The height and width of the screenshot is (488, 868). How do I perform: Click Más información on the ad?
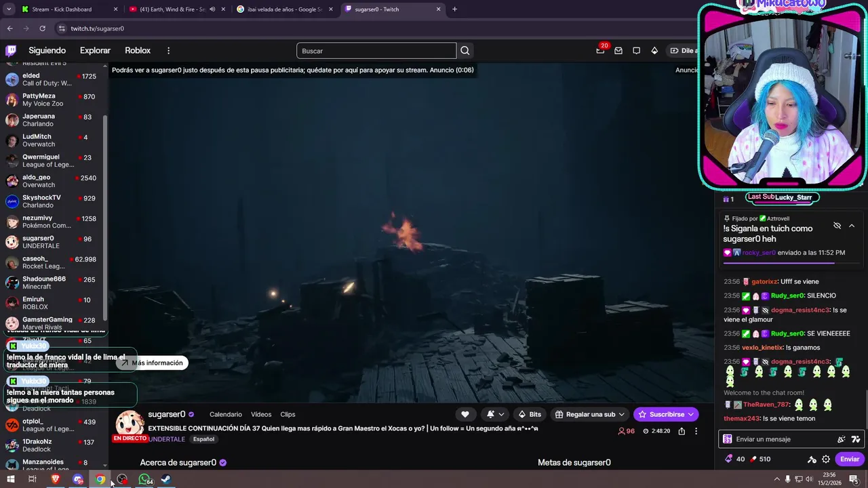pos(152,363)
